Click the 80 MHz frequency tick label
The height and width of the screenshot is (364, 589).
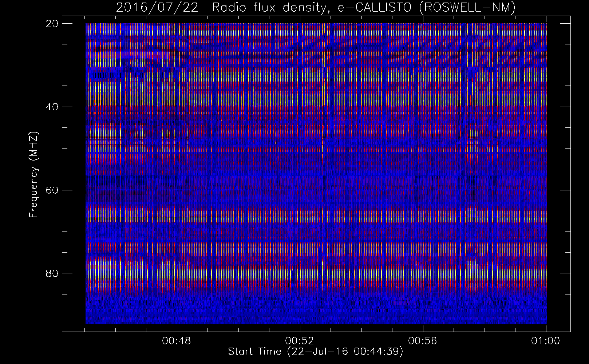[52, 273]
